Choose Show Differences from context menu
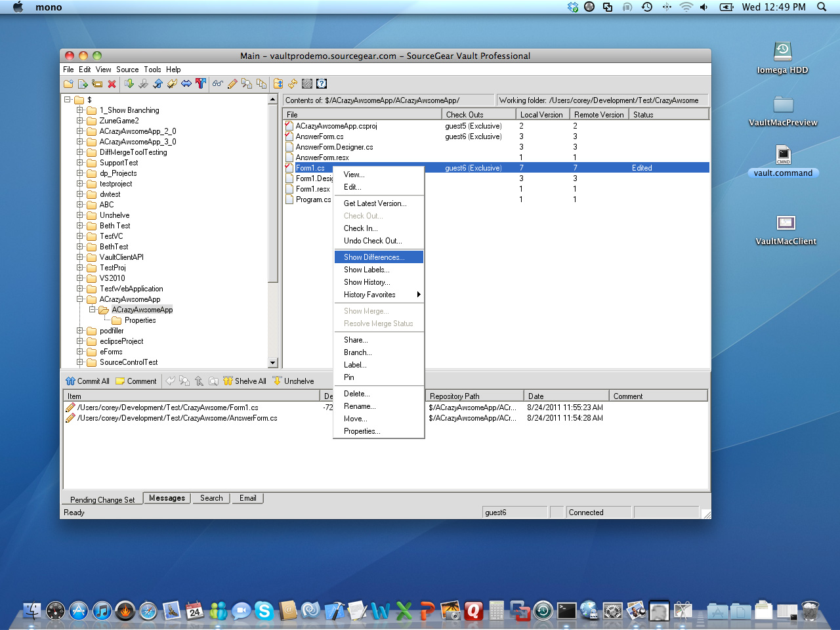The image size is (840, 630). coord(374,257)
